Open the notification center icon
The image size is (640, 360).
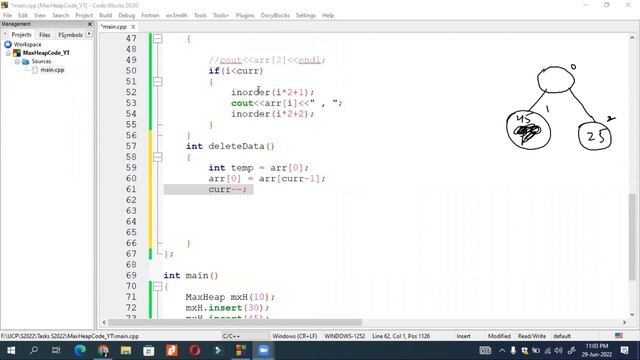[624, 351]
